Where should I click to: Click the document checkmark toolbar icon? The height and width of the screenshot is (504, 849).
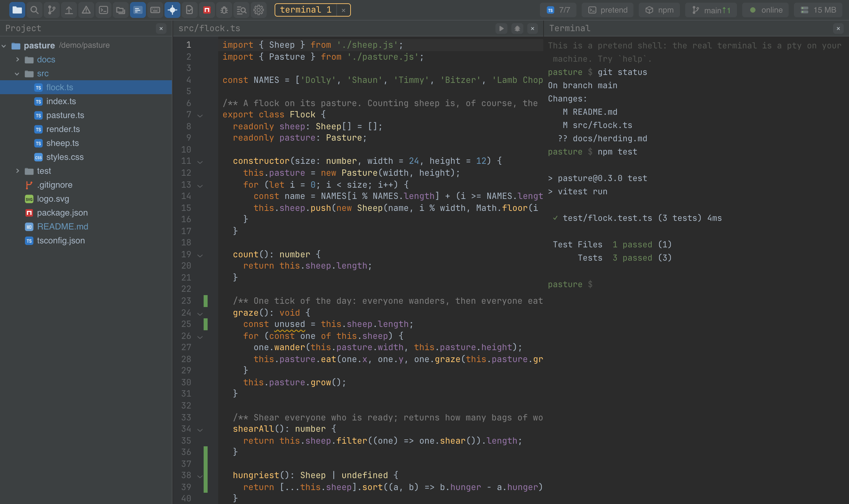coord(189,10)
